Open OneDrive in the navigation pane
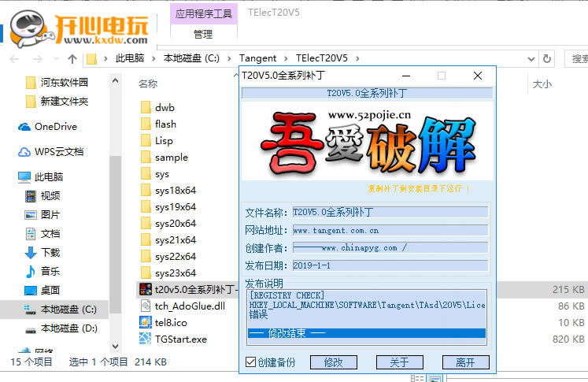588x382 pixels. coord(55,127)
